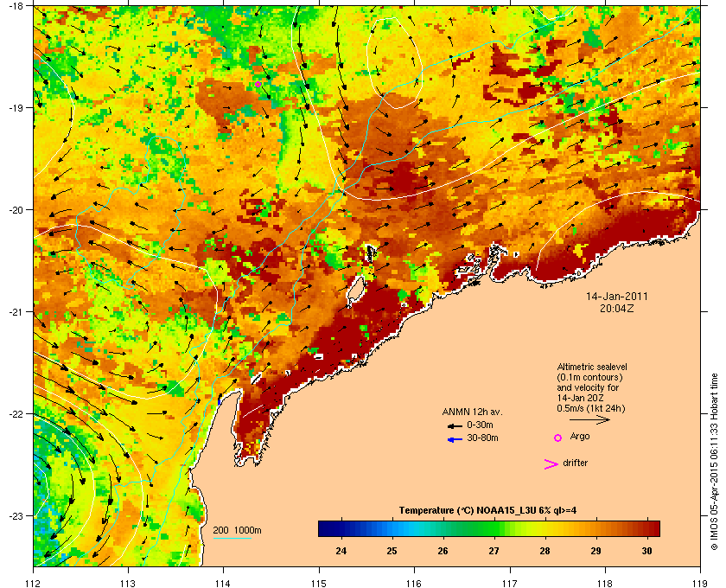Click the longitude axis label 118
The width and height of the screenshot is (726, 588).
pos(605,583)
